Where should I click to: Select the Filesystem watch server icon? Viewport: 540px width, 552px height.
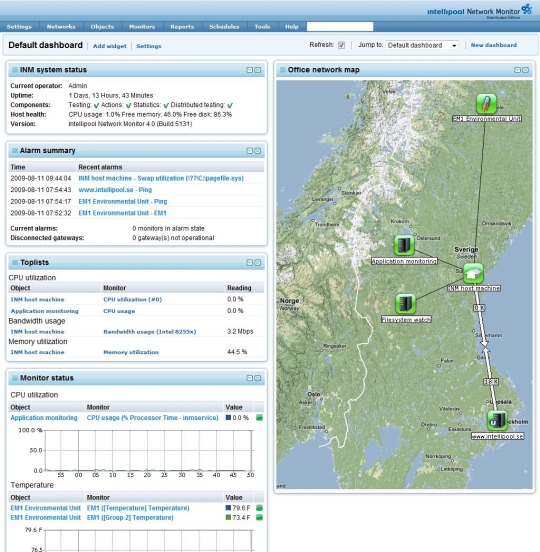(x=405, y=304)
